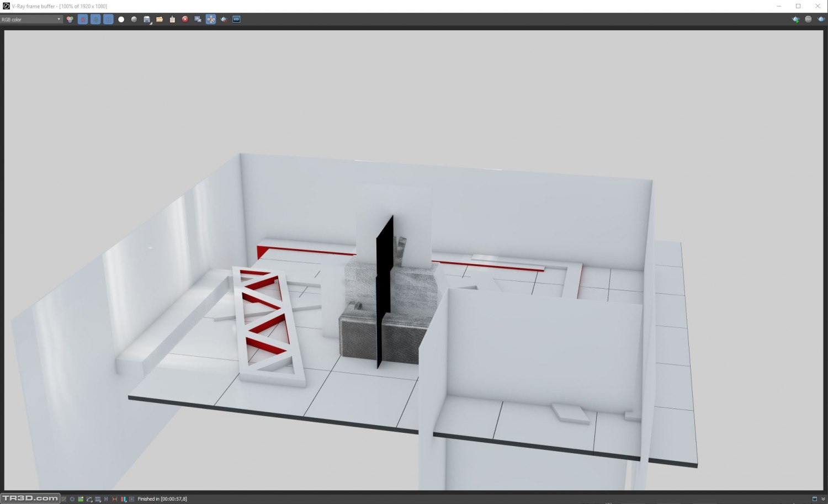Switch to alpha channel white circle
This screenshot has width=828, height=504.
point(121,19)
